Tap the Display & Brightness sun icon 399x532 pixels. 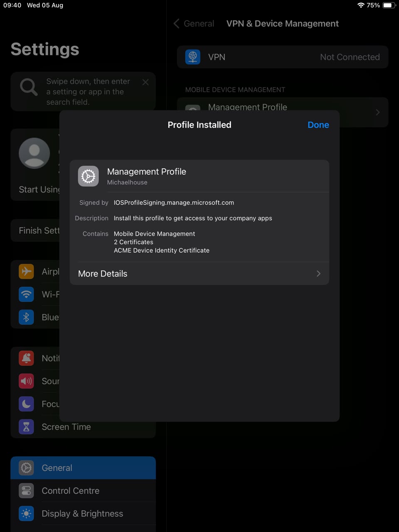click(26, 513)
